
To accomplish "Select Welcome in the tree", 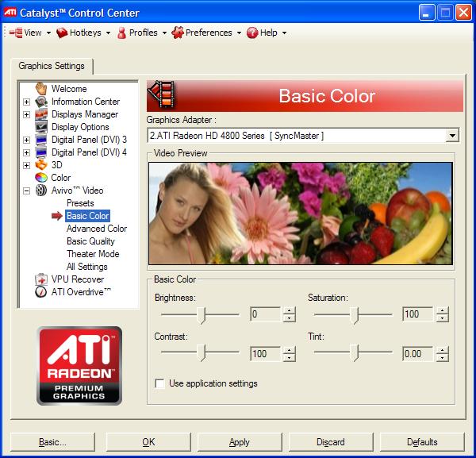I will tap(69, 89).
